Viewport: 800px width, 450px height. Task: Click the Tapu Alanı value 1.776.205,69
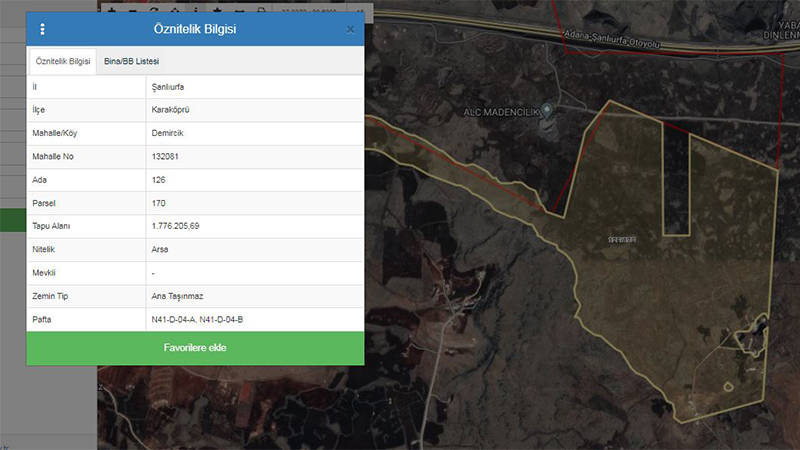(x=178, y=226)
